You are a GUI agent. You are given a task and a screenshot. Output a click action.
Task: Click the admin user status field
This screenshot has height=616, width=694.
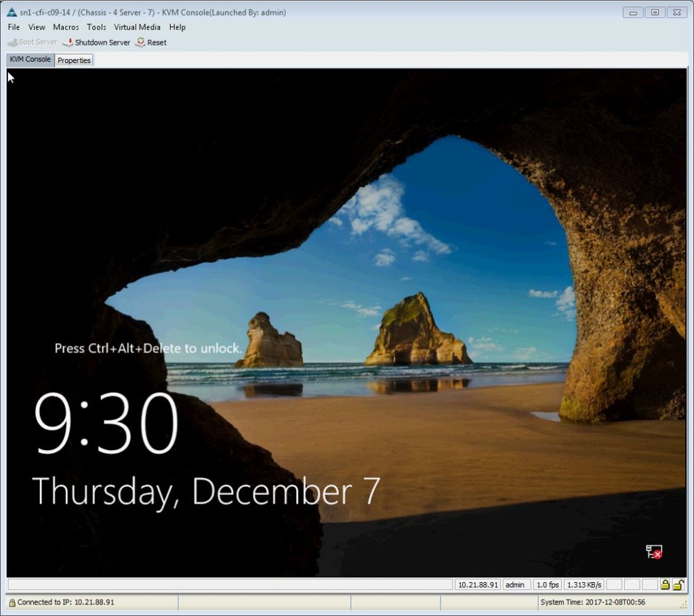pos(516,585)
